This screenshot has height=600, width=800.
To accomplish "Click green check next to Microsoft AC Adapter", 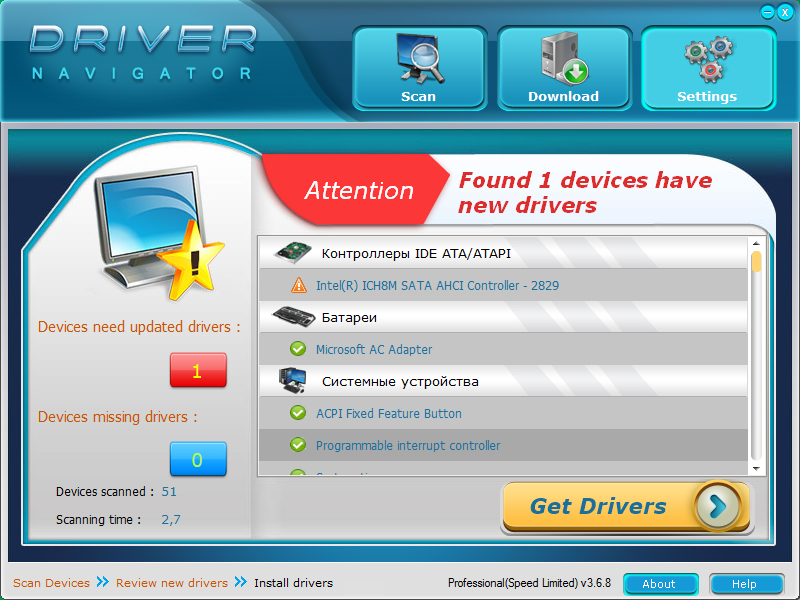I will 298,349.
